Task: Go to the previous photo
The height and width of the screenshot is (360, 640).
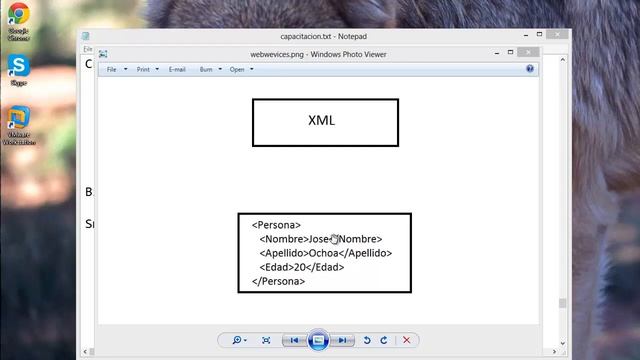Action: (x=294, y=340)
